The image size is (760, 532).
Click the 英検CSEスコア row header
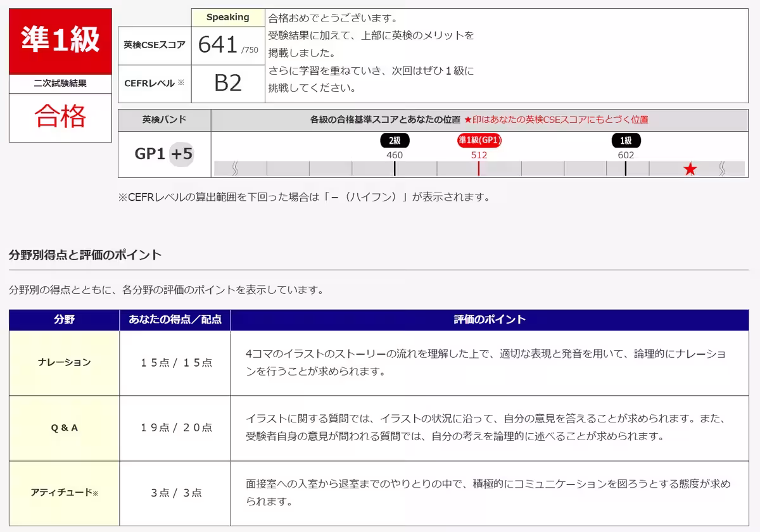[x=153, y=44]
